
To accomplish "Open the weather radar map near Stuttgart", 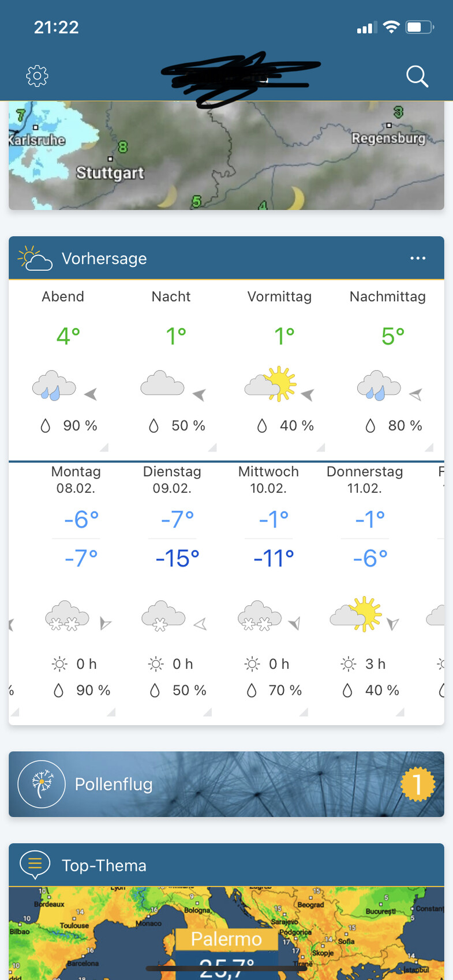I will coord(226,156).
